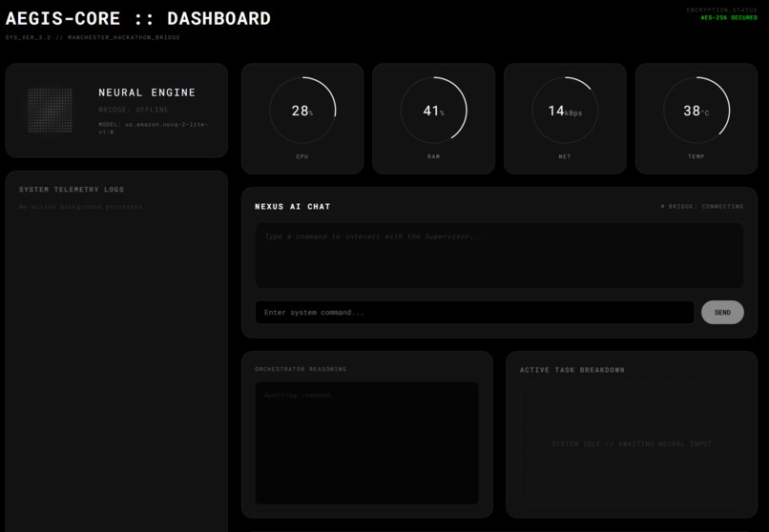Viewport: 769px width, 532px height.
Task: Click the ENCRYPTION_STATUS label
Action: [x=721, y=10]
